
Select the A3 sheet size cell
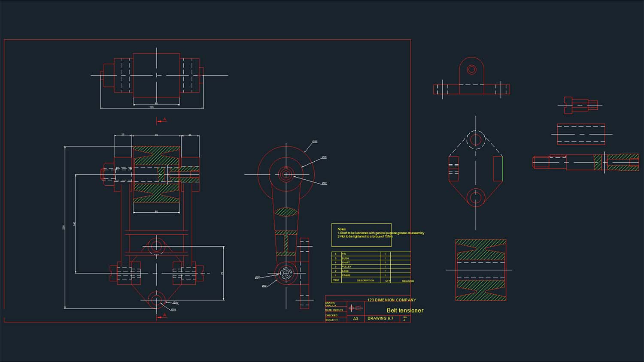tap(355, 319)
